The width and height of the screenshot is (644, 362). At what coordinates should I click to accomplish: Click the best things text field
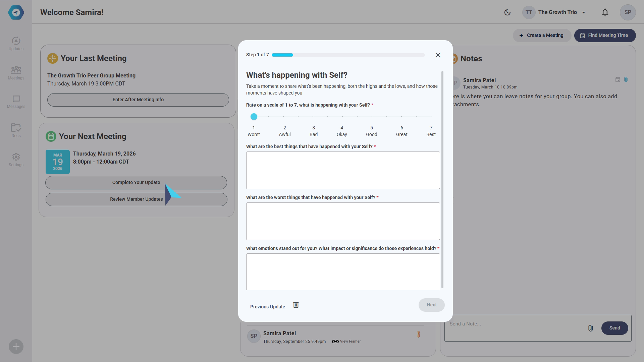click(x=343, y=170)
